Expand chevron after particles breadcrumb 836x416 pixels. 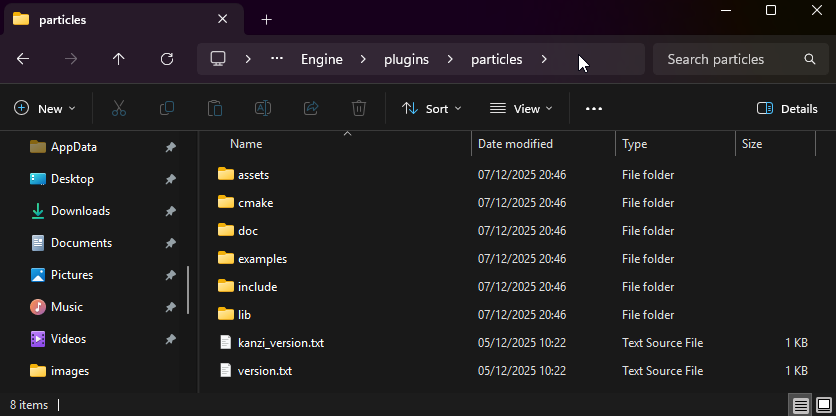pos(544,59)
